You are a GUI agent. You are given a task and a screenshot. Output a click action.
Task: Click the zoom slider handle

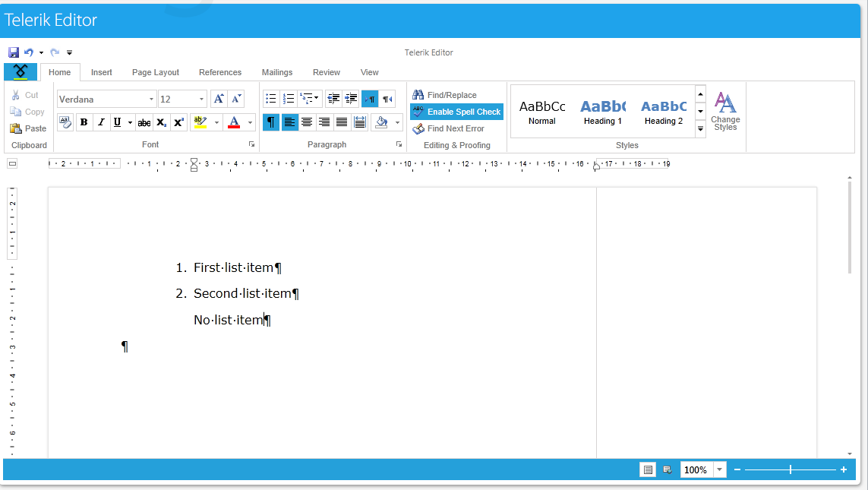click(791, 470)
